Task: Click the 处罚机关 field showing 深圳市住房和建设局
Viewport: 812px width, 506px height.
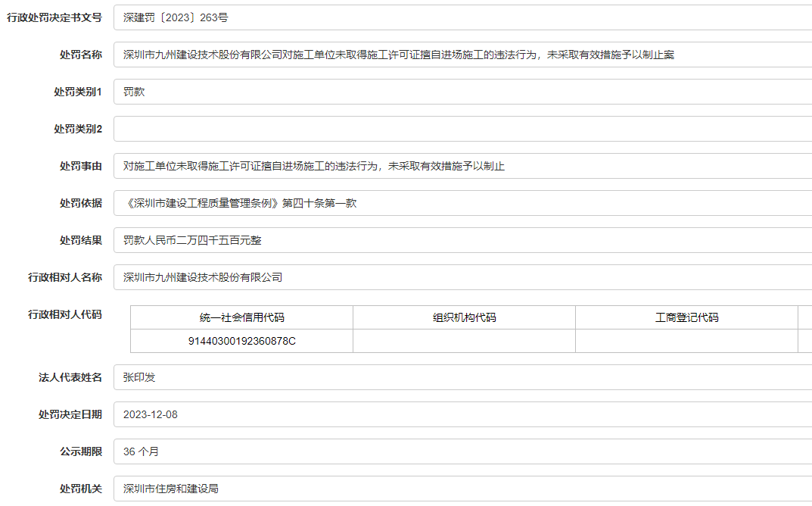Action: (x=463, y=489)
